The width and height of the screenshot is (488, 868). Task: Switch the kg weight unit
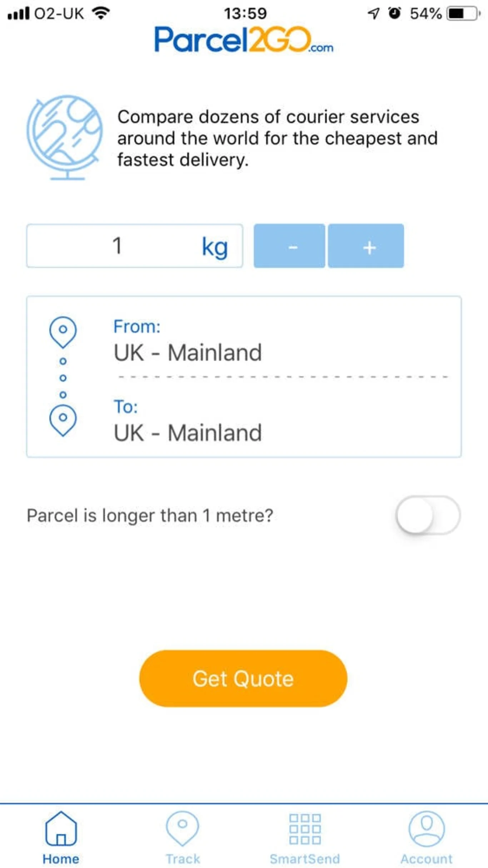click(x=215, y=247)
